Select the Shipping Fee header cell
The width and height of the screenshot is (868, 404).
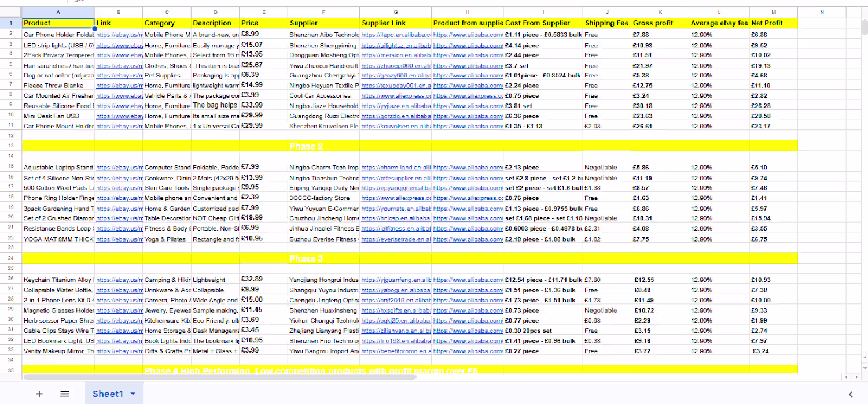(x=608, y=23)
